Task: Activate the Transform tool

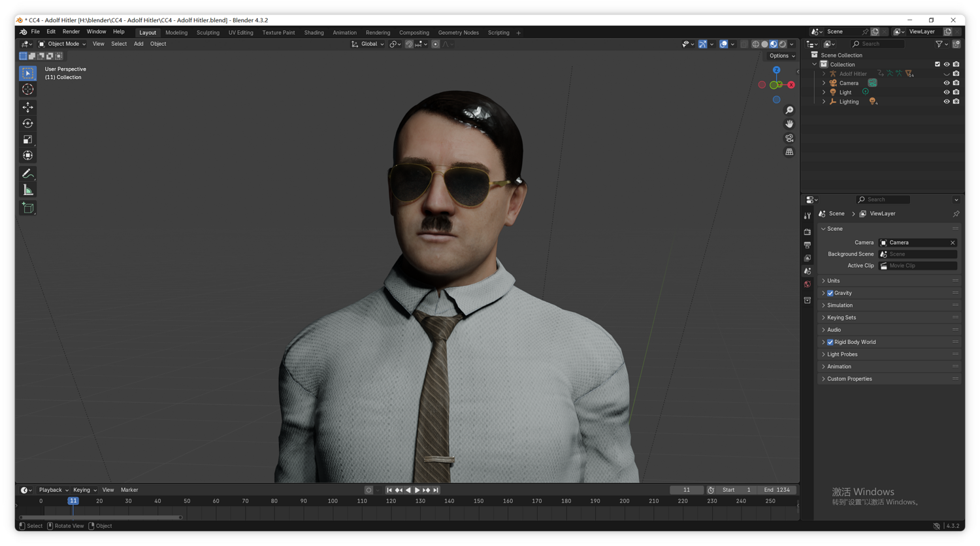Action: tap(27, 156)
